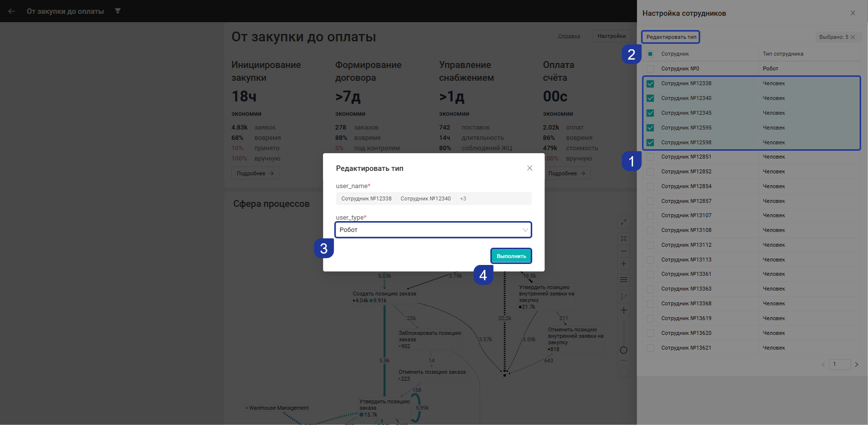Toggle the select-all checkbox in the Сотрудник header

(650, 54)
